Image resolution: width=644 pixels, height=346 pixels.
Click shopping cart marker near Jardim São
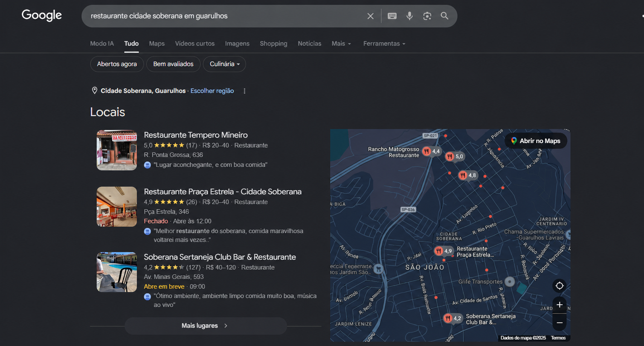click(x=378, y=269)
